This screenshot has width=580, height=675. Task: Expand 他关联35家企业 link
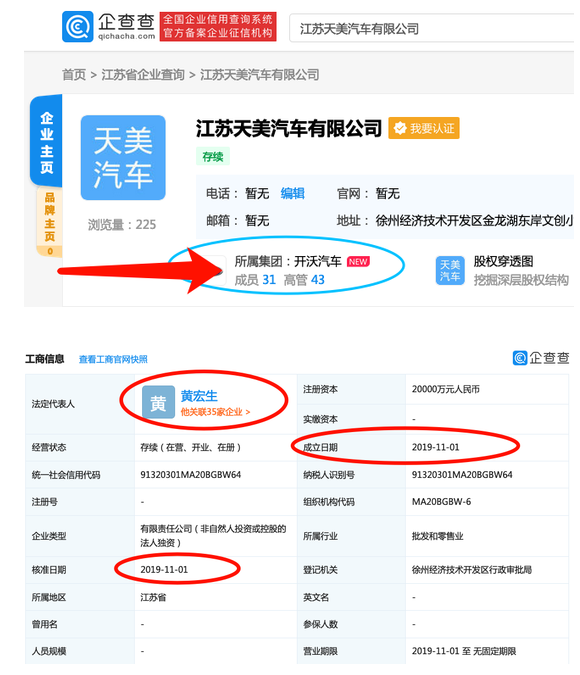[x=215, y=412]
